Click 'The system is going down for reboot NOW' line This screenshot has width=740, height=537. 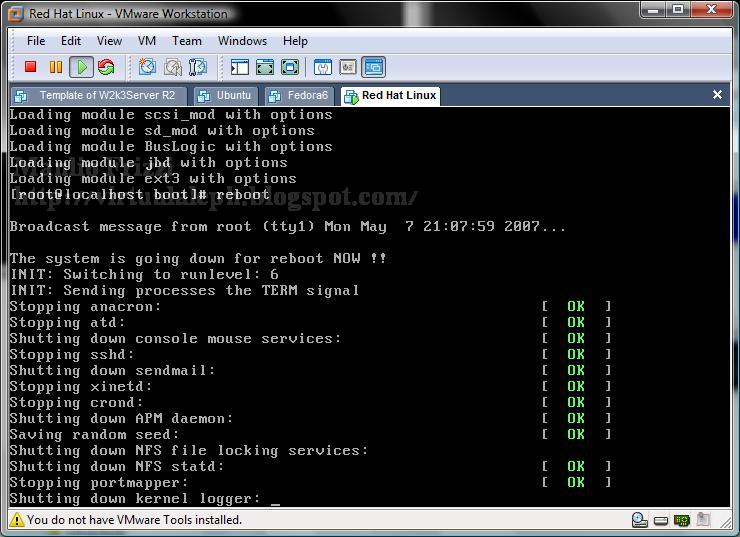pyautogui.click(x=198, y=259)
